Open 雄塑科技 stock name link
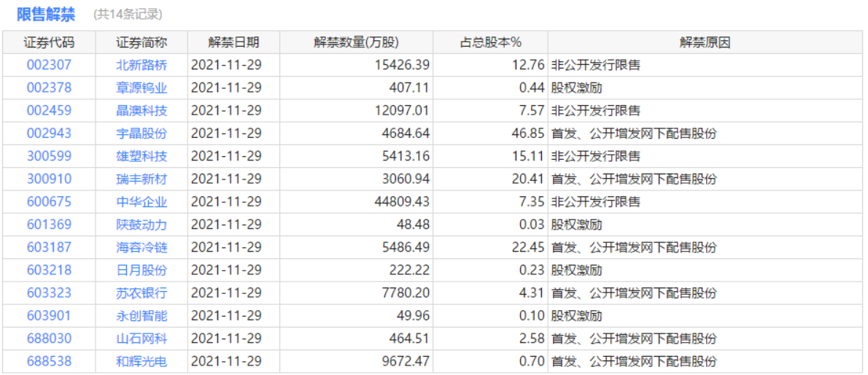Screen dimensions: 868x375 pos(142,156)
